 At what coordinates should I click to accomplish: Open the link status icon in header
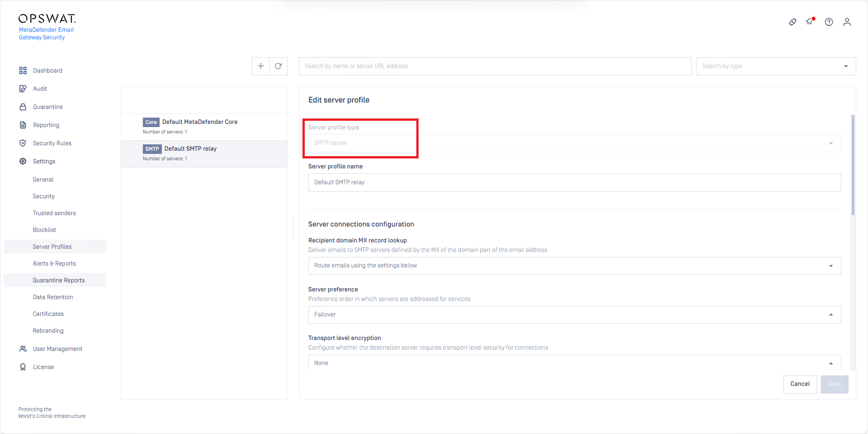pyautogui.click(x=792, y=22)
